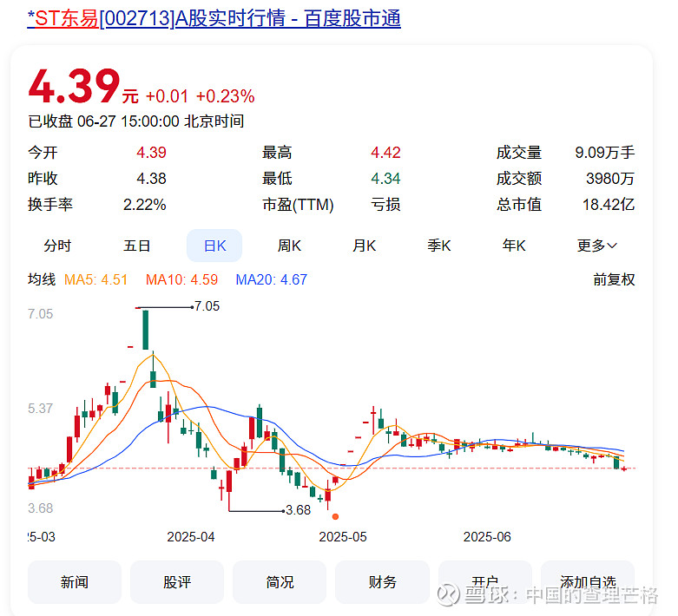Click the 2025-05 date axis label
The height and width of the screenshot is (616, 678).
(x=343, y=537)
